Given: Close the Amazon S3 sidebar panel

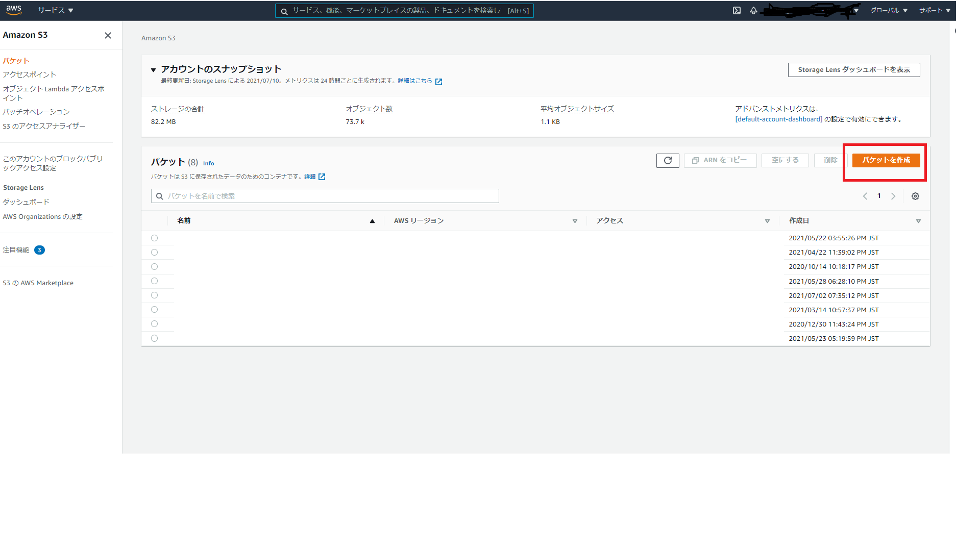Looking at the screenshot, I should [108, 35].
